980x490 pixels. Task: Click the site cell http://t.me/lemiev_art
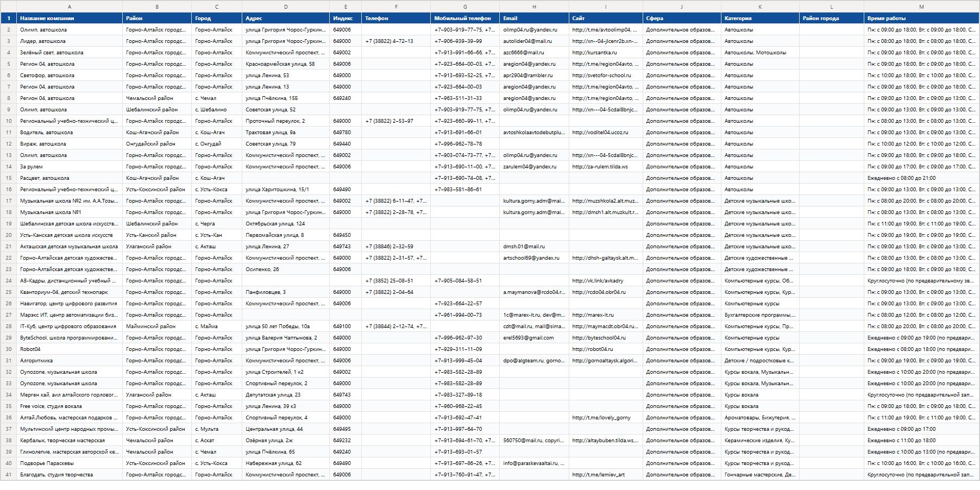606,475
